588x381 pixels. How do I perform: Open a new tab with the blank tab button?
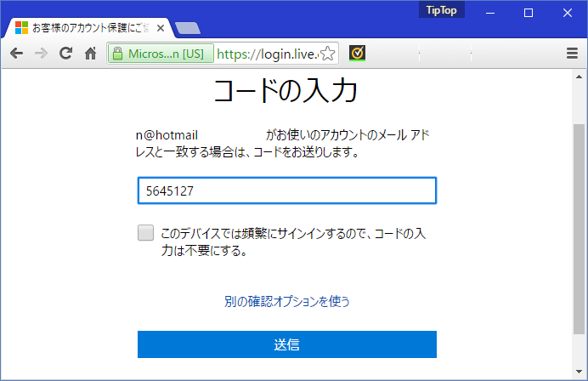coord(188,29)
